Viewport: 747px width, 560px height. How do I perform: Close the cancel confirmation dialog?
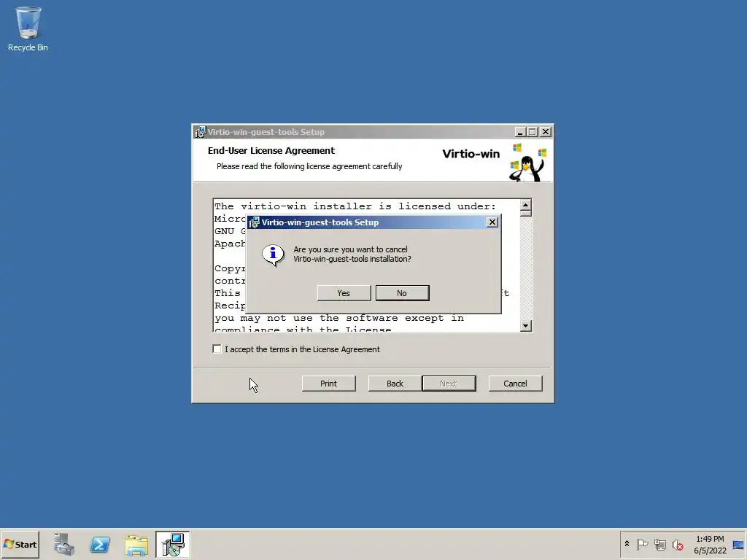492,222
